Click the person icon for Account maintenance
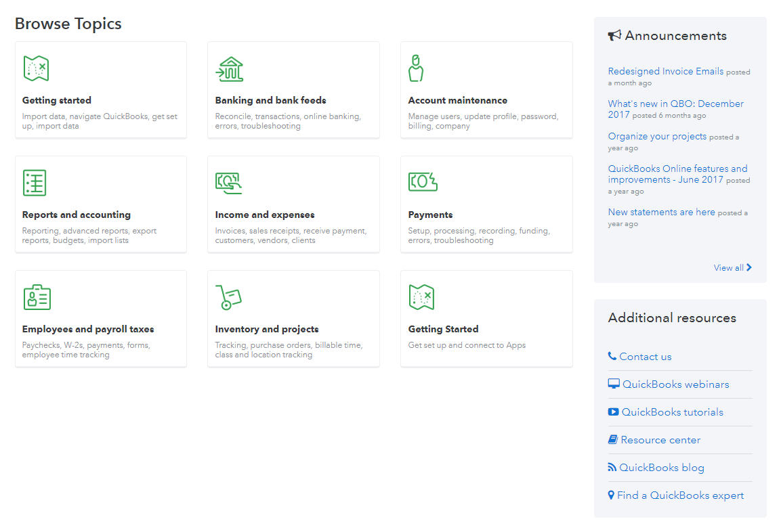 [x=416, y=68]
